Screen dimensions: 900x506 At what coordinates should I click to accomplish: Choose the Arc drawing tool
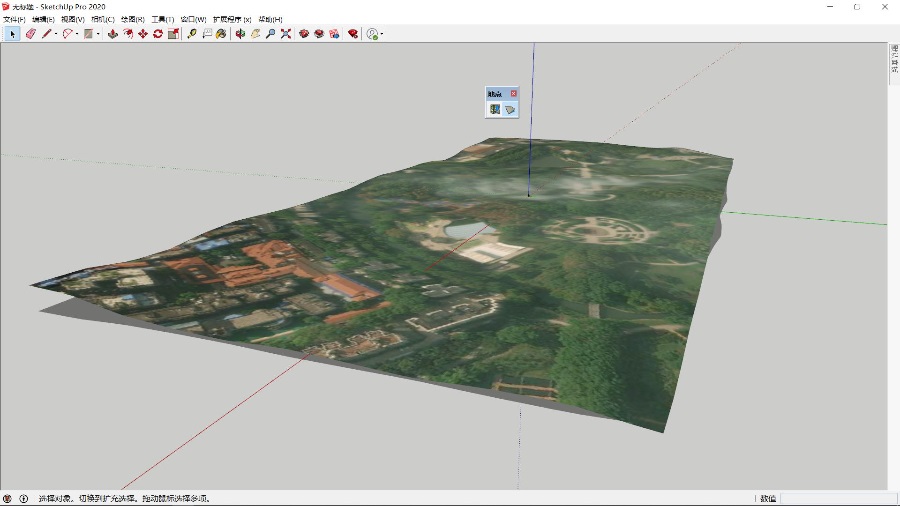point(67,34)
